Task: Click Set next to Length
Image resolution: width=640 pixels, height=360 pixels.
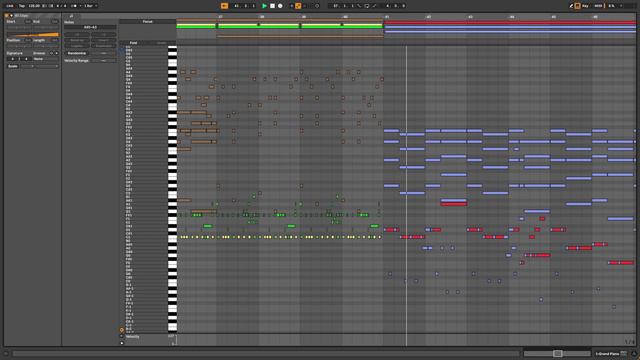Action: point(55,40)
